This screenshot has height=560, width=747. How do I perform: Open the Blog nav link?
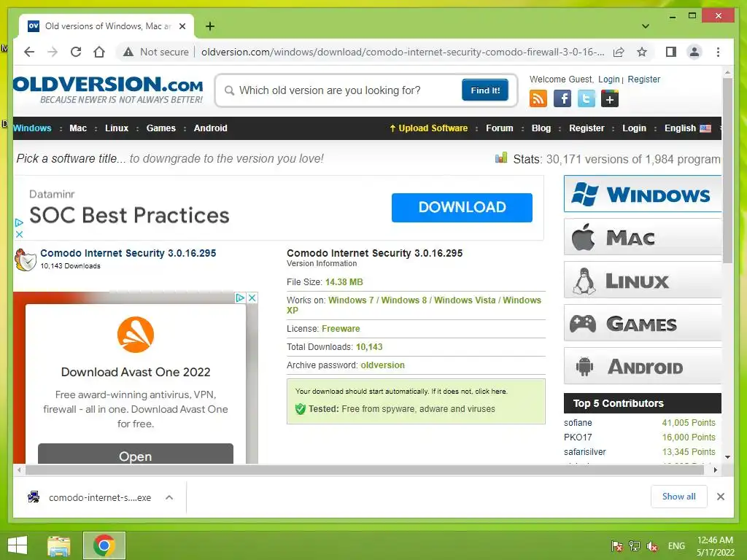coord(541,128)
